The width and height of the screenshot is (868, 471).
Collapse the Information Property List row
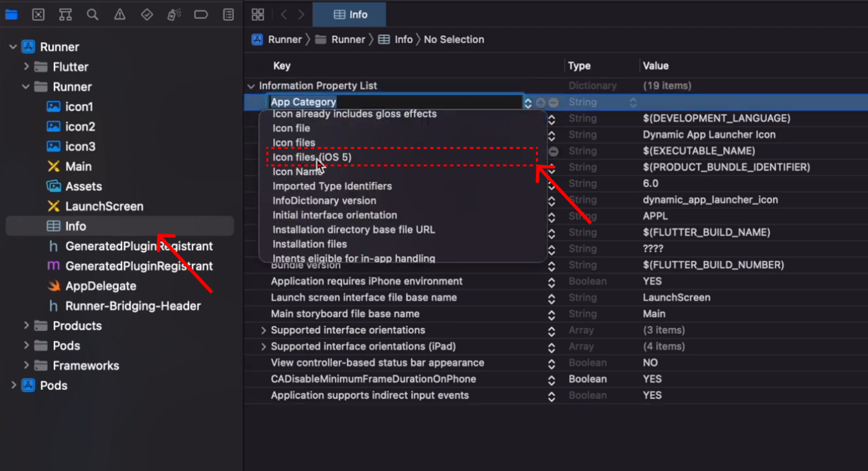pos(251,86)
